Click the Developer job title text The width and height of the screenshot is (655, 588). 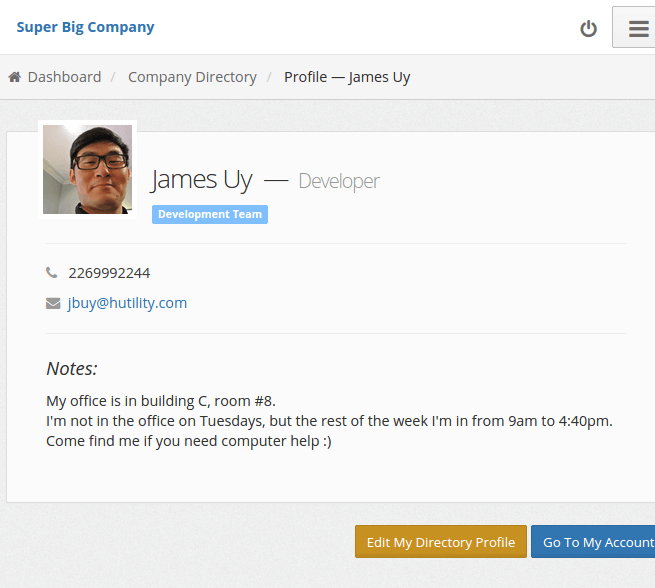point(339,181)
